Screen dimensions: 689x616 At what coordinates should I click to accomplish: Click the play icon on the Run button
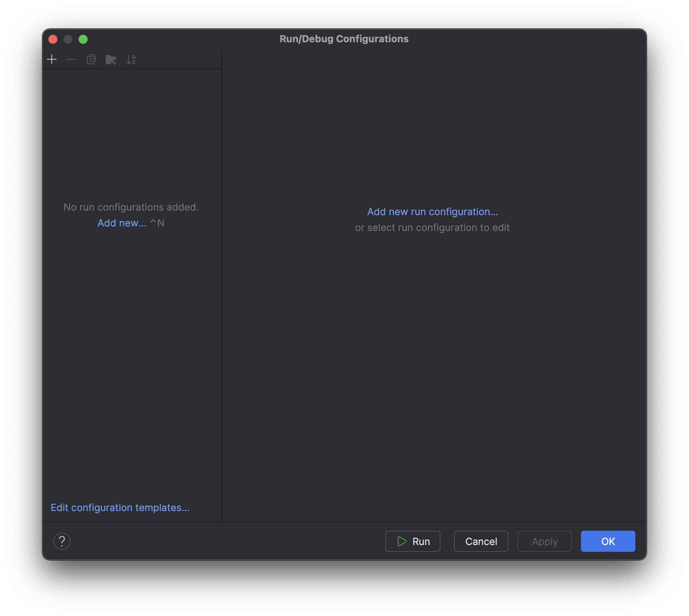coord(402,541)
